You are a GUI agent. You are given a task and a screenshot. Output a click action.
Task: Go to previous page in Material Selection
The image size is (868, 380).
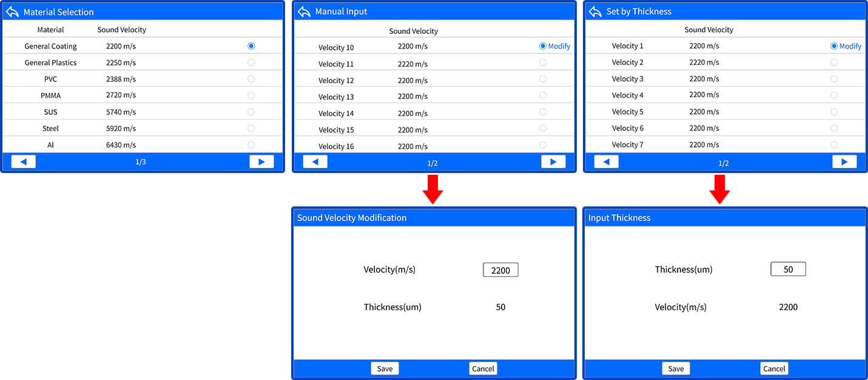(24, 161)
